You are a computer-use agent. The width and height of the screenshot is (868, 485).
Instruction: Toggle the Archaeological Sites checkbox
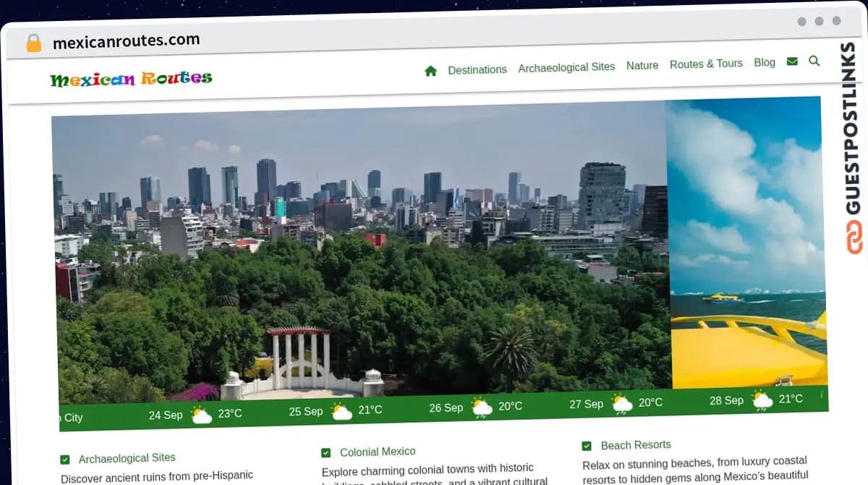[x=64, y=458]
